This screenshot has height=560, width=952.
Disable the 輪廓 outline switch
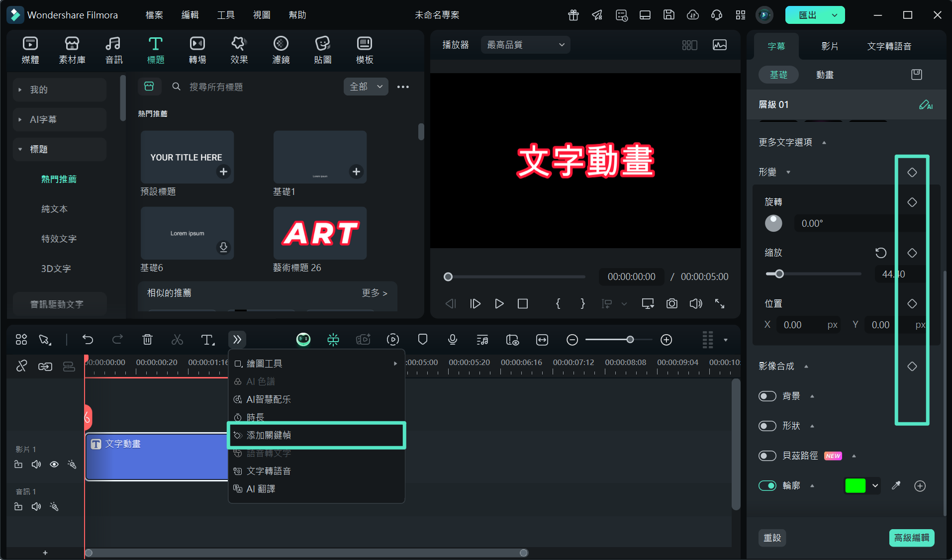pyautogui.click(x=767, y=485)
